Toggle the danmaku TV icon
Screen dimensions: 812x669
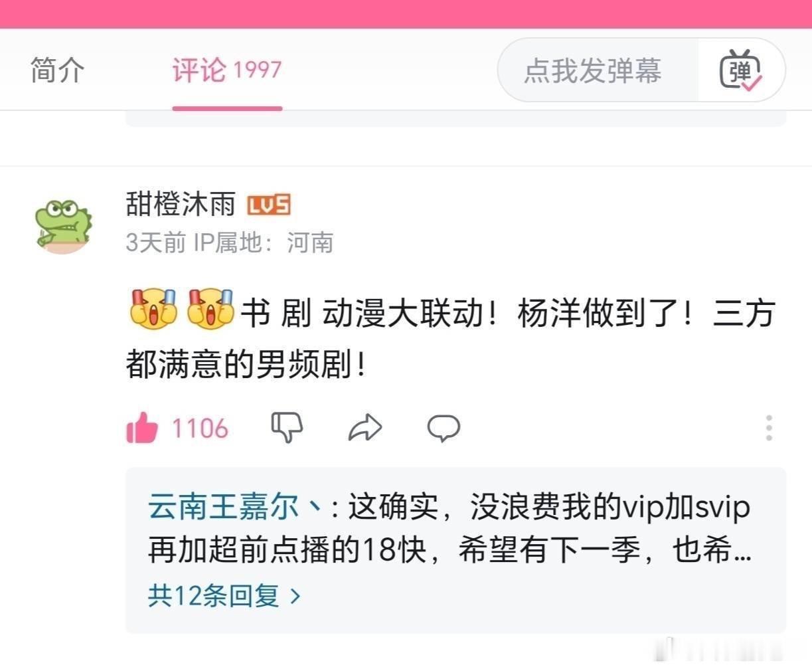tap(741, 70)
